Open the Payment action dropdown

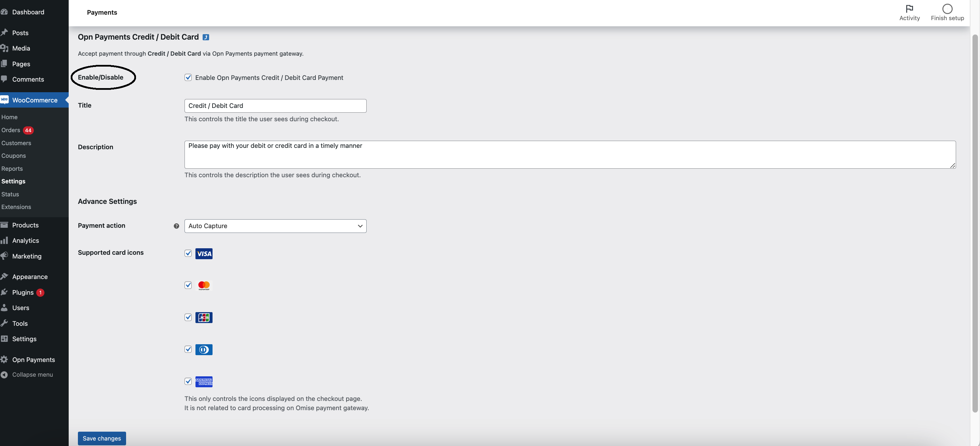tap(275, 226)
